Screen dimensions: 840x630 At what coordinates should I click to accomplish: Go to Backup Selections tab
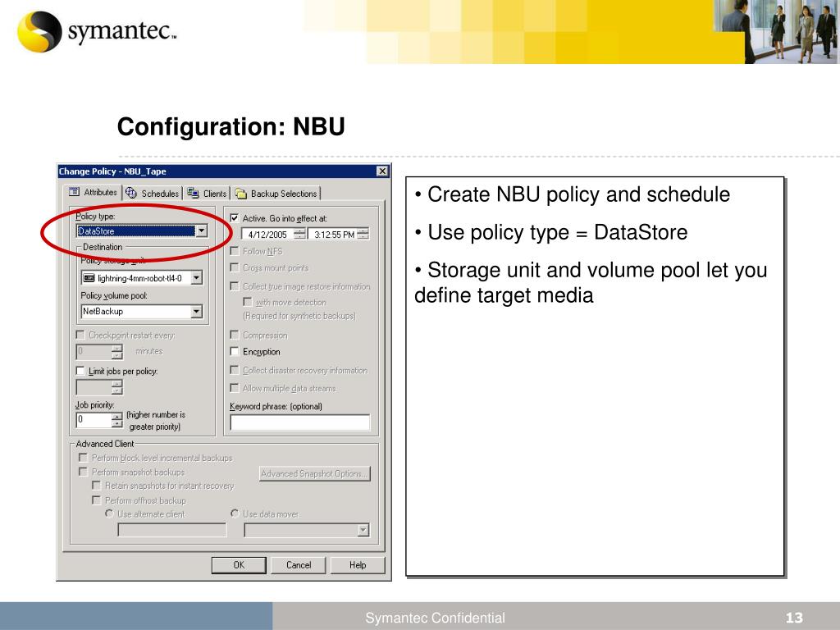click(x=276, y=194)
